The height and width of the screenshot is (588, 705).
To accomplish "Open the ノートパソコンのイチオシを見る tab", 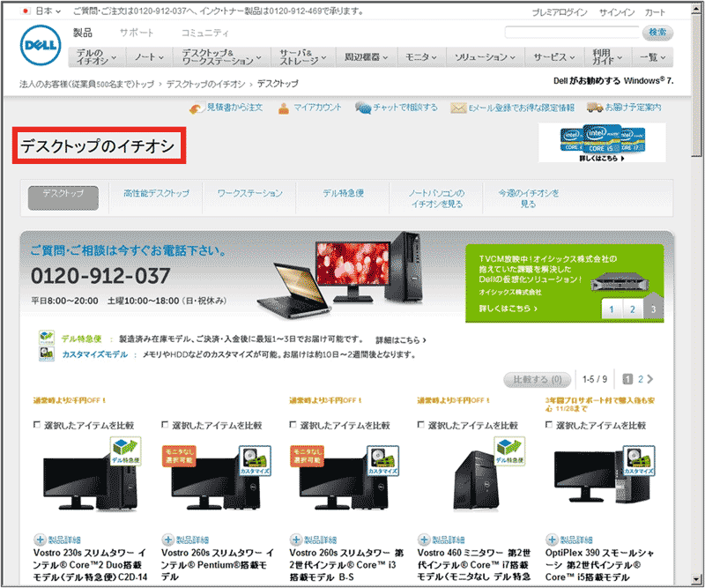I will coord(436,198).
